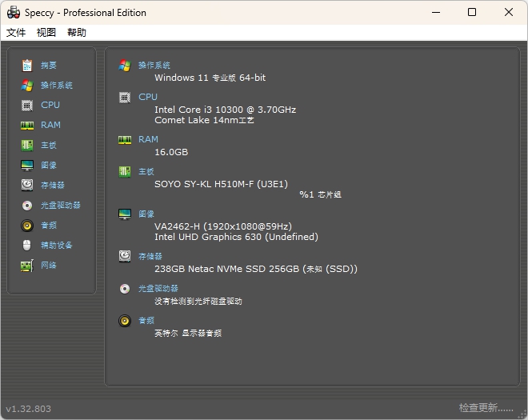Image resolution: width=528 pixels, height=420 pixels.
Task: Click the Comet Lake 14nm工艺 text
Action: [204, 120]
